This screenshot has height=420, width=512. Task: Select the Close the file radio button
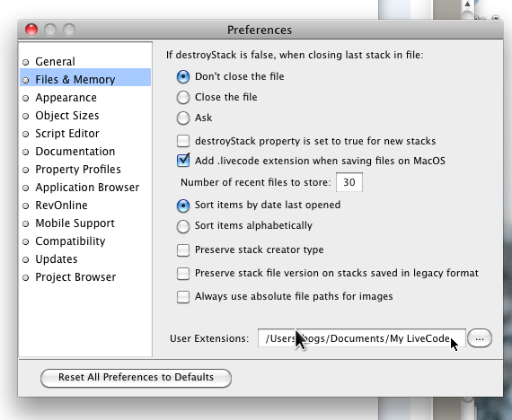point(183,97)
